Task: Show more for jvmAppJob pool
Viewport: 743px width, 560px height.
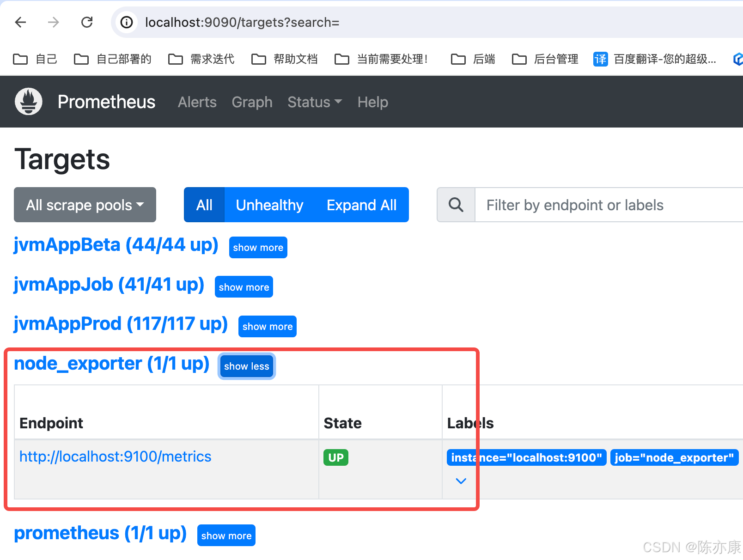Action: click(244, 287)
